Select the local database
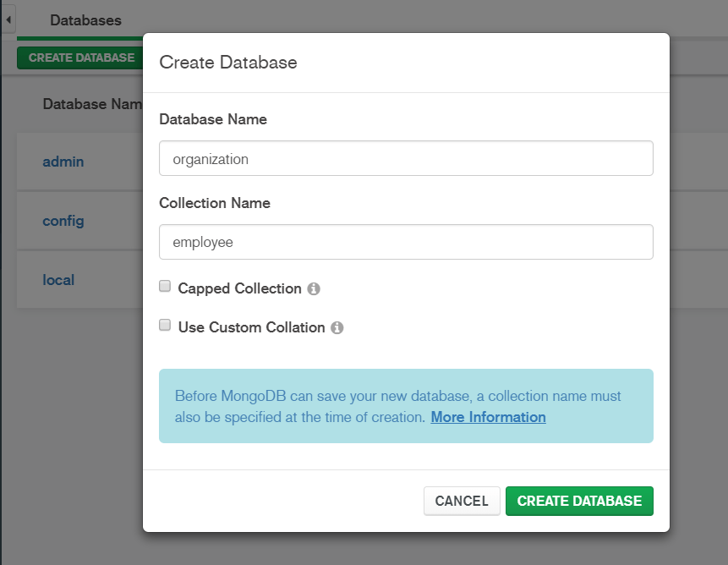Image resolution: width=728 pixels, height=565 pixels. click(x=59, y=279)
